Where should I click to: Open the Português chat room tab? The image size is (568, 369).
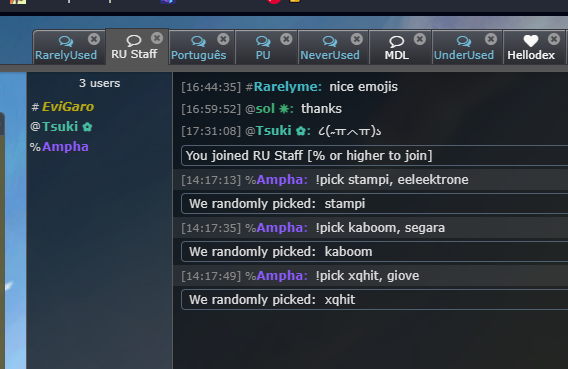(x=199, y=48)
